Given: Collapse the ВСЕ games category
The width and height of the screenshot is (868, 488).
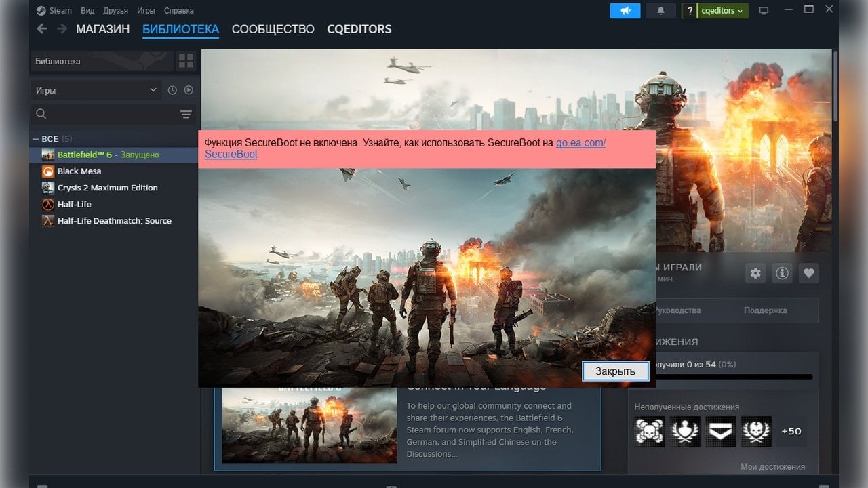Looking at the screenshot, I should pyautogui.click(x=36, y=139).
